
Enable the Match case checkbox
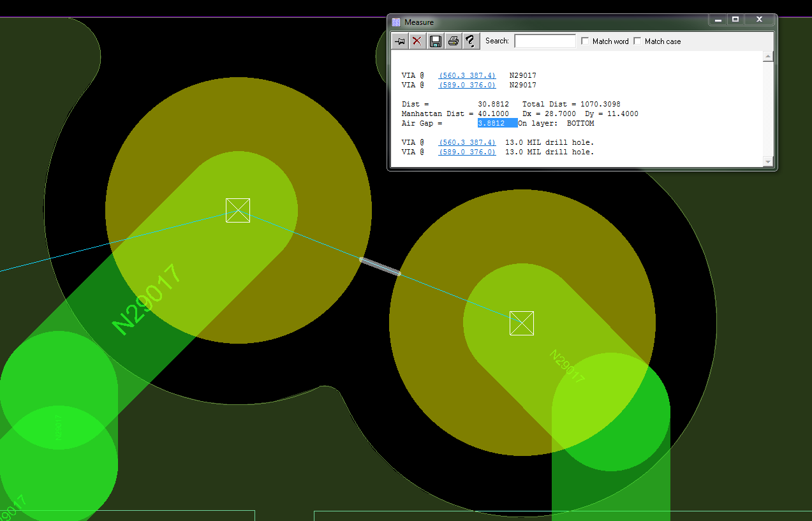coord(638,41)
